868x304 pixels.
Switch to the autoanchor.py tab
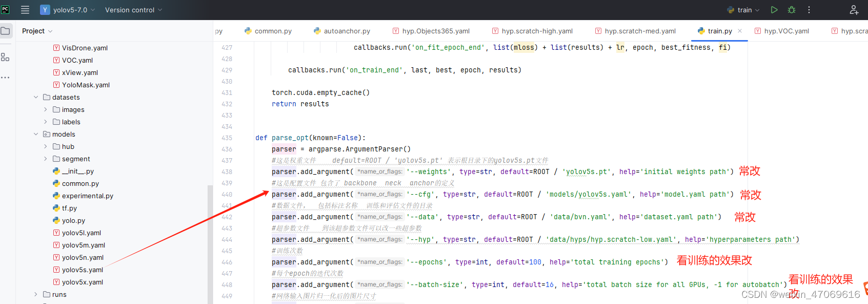pos(341,31)
